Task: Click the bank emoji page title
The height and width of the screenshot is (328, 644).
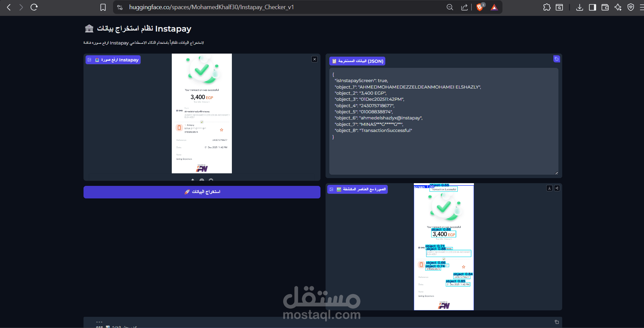Action: 138,28
